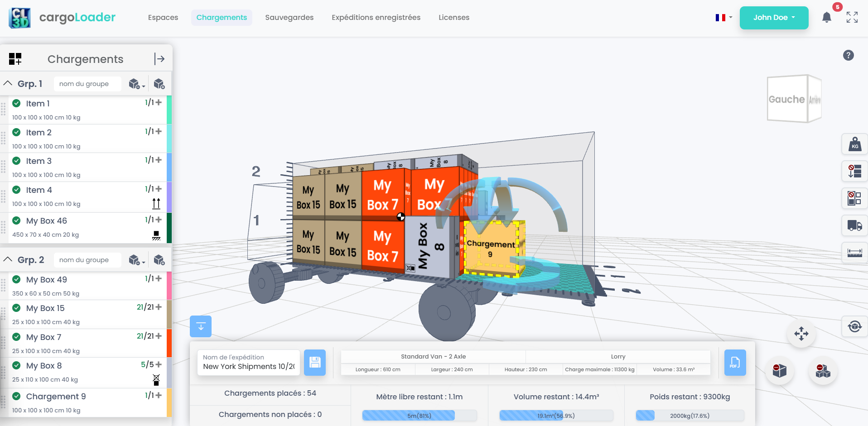This screenshot has height=426, width=868.
Task: Open the help question mark icon
Action: tap(848, 55)
